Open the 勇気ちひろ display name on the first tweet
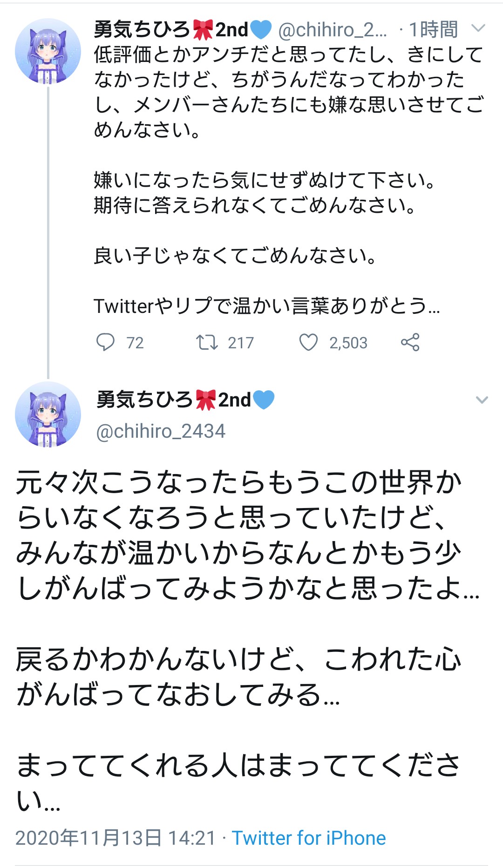The image size is (503, 868). pos(142,30)
